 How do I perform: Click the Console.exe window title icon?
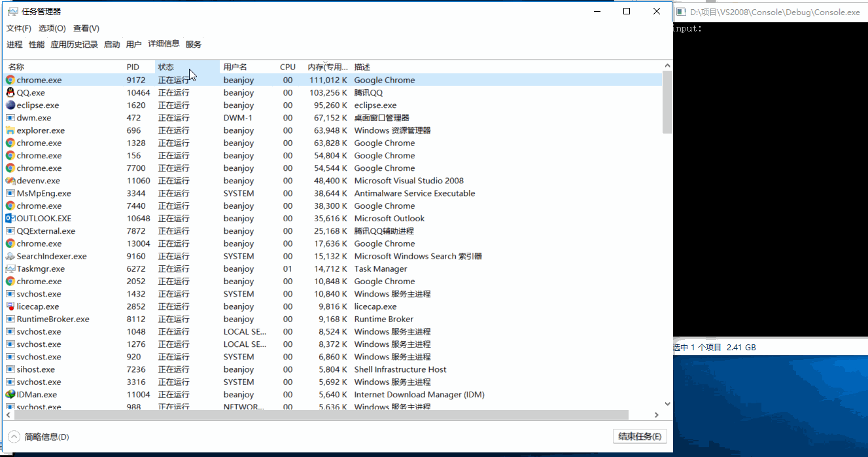click(x=680, y=12)
